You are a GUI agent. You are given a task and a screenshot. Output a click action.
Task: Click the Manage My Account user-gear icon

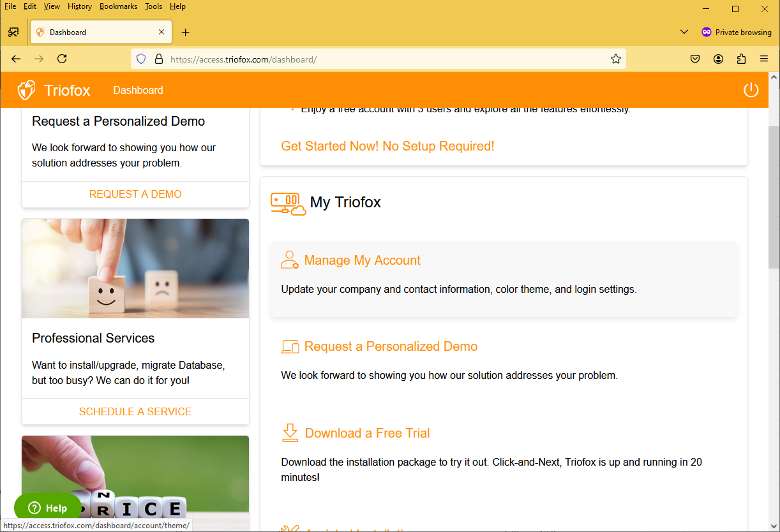pos(290,260)
